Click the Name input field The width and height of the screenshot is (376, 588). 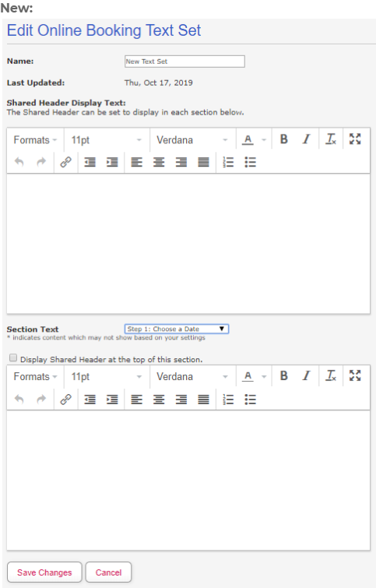184,62
